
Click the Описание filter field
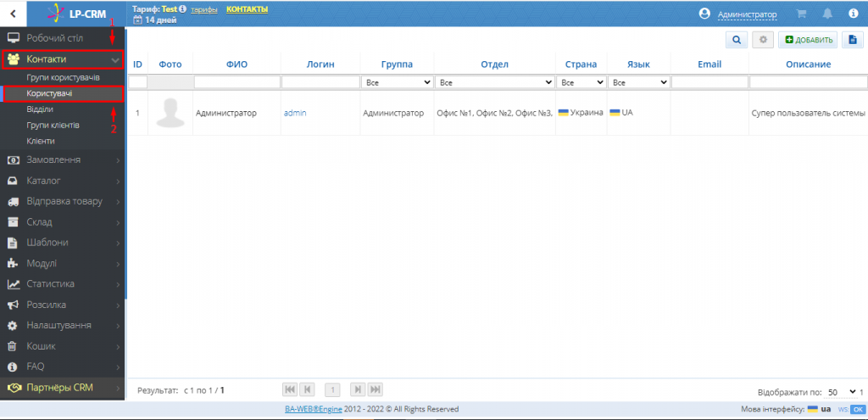tap(808, 82)
